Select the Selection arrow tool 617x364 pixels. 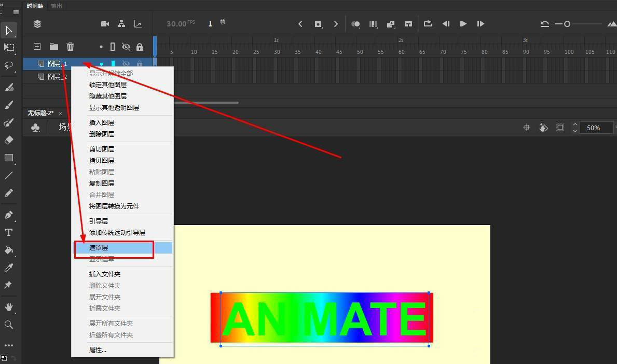[x=9, y=30]
